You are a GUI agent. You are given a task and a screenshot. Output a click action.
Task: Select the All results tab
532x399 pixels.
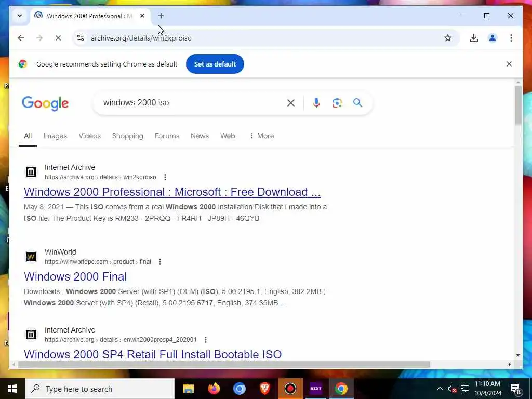point(28,136)
